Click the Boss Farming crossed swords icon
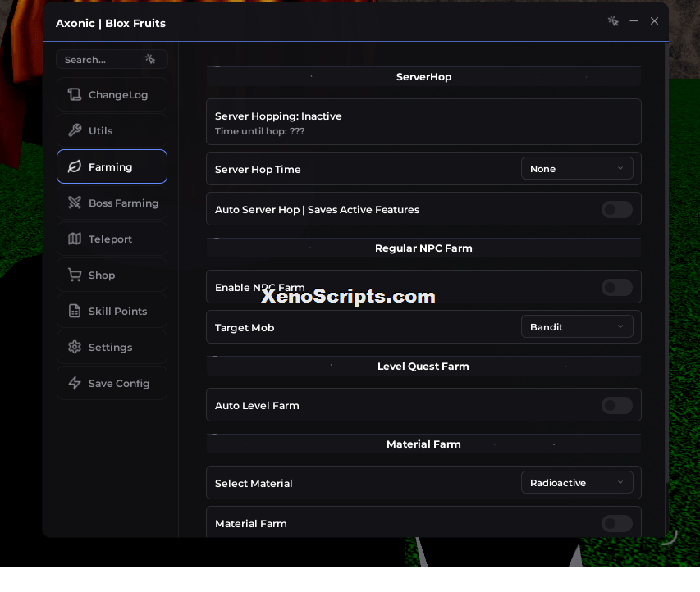This screenshot has height=592, width=700. tap(75, 203)
